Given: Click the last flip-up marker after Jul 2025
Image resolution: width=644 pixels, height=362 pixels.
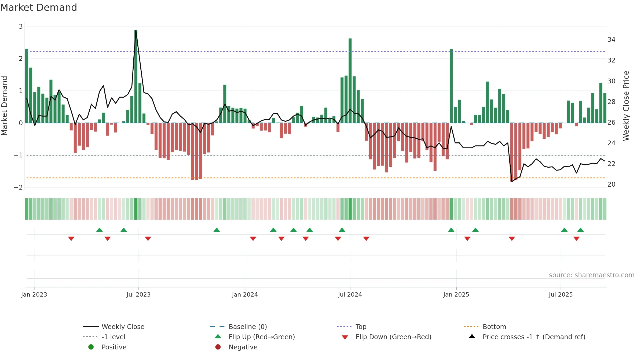Looking at the screenshot, I should [x=580, y=230].
